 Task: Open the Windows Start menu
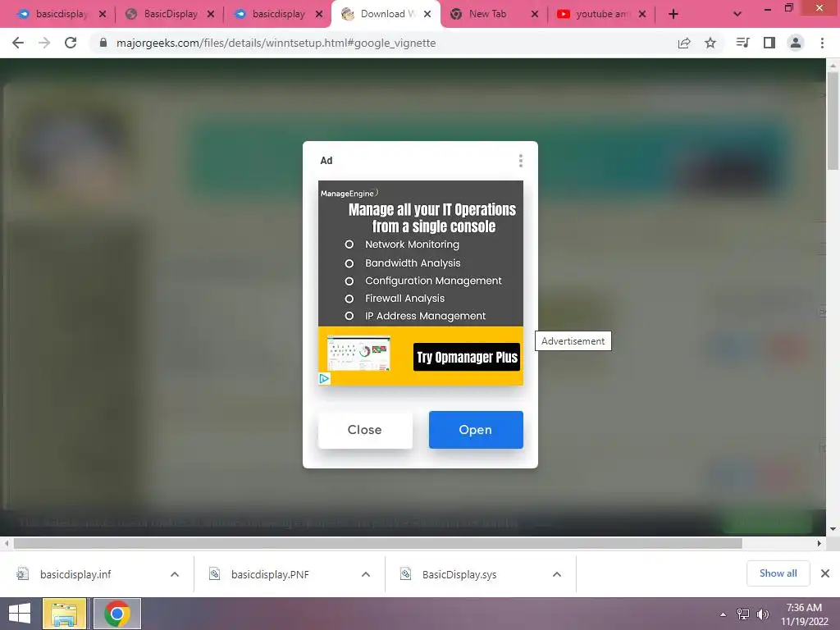pyautogui.click(x=20, y=614)
